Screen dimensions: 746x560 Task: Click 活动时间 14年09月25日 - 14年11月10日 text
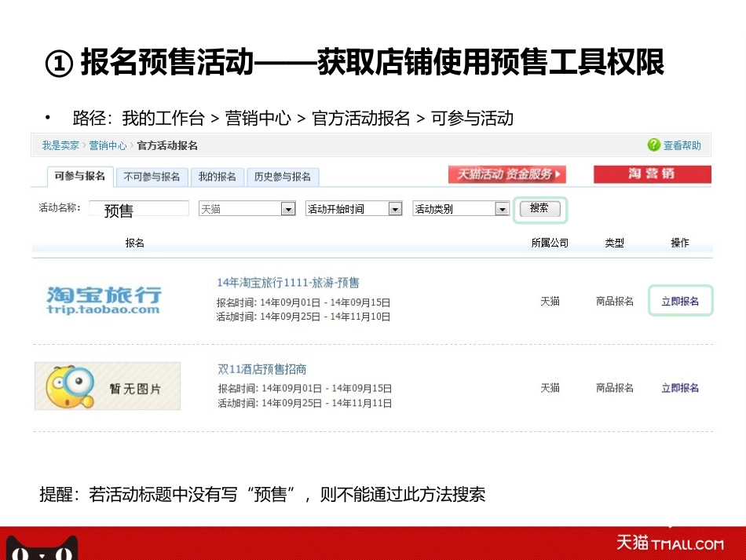[x=304, y=317]
